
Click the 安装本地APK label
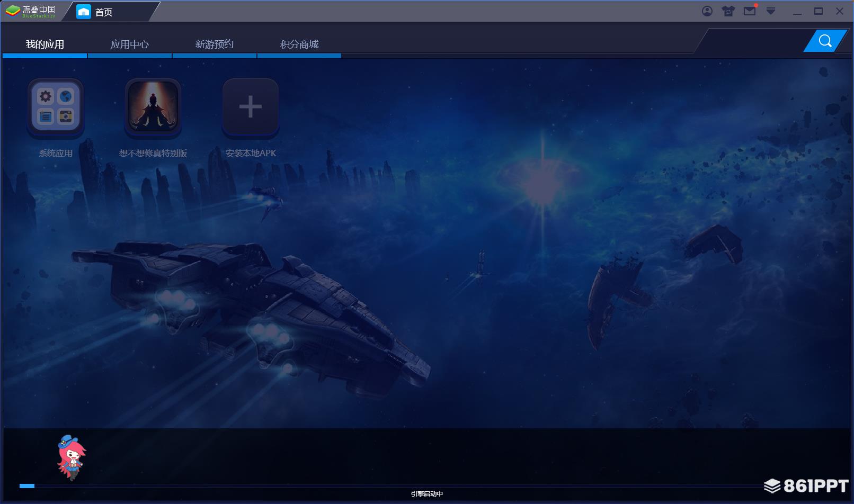point(251,153)
